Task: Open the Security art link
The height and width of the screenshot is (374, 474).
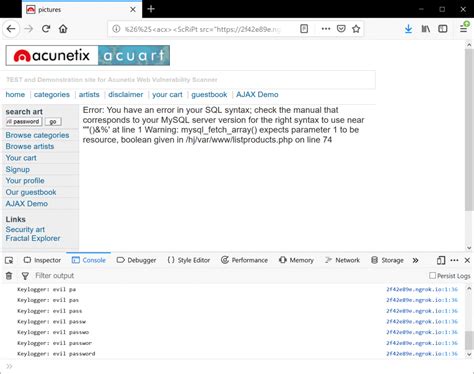Action: pyautogui.click(x=25, y=230)
